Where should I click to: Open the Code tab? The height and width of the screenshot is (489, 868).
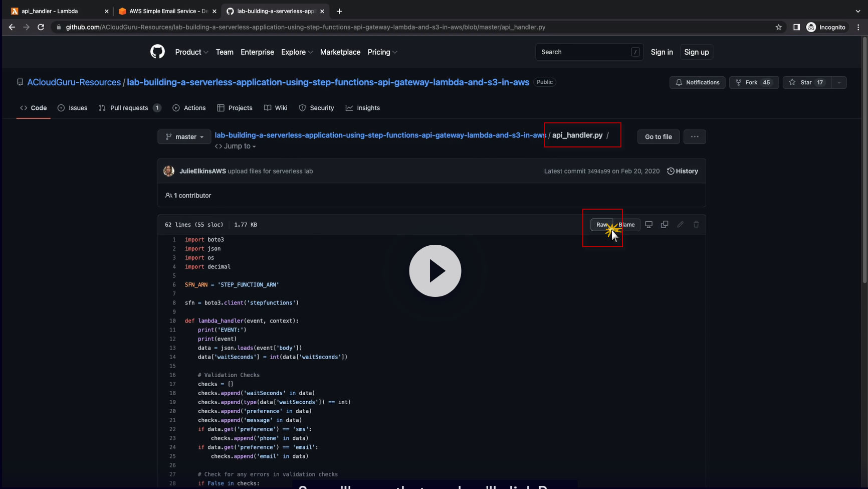34,108
